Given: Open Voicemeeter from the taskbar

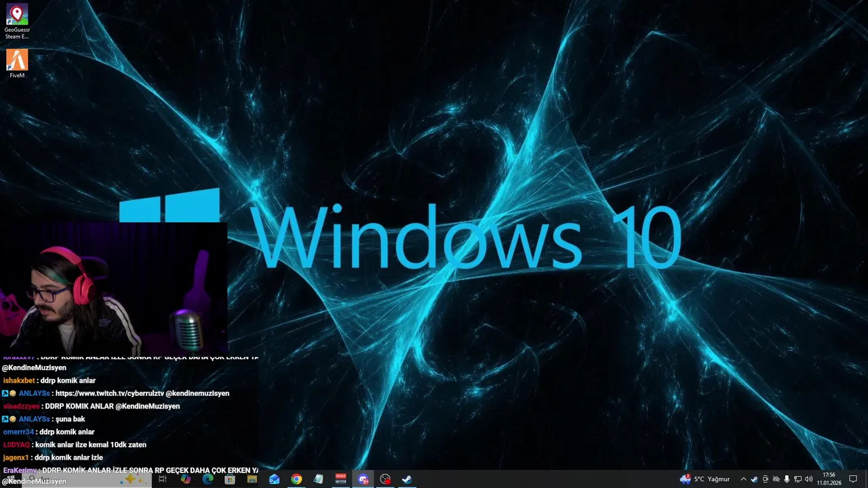Looking at the screenshot, I should [x=340, y=479].
